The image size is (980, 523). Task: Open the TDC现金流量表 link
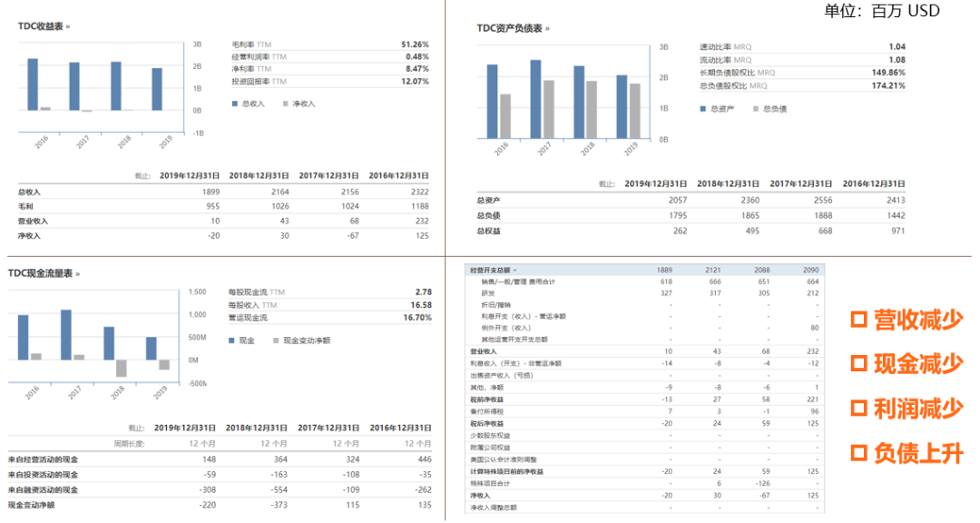pyautogui.click(x=44, y=273)
